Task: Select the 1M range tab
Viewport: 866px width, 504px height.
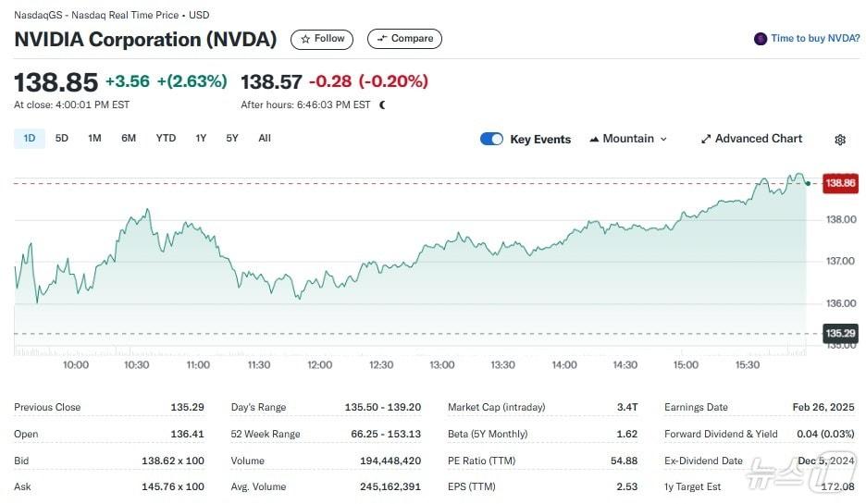Action: [94, 139]
